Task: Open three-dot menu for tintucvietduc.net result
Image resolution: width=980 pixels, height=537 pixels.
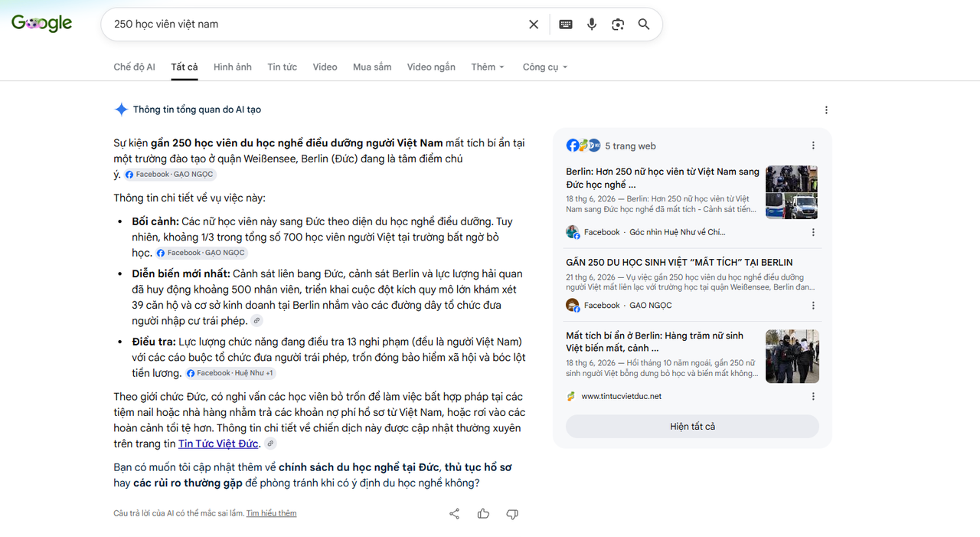Action: pos(813,396)
